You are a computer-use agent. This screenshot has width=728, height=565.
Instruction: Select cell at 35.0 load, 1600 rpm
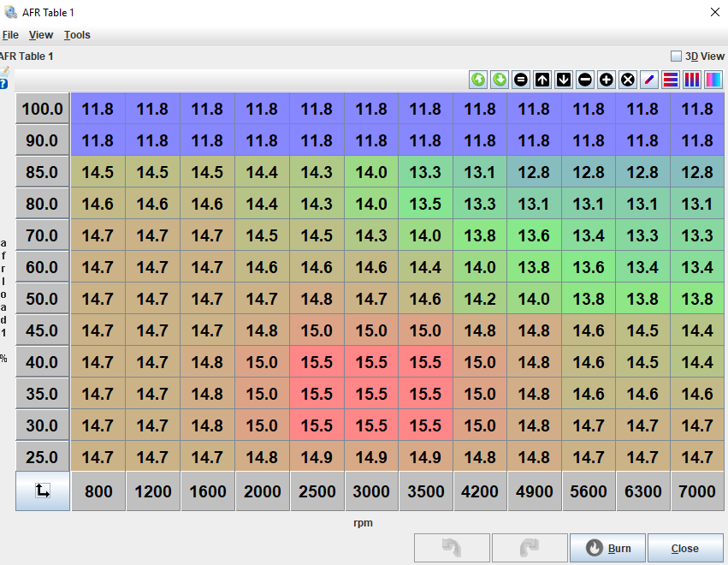[208, 394]
